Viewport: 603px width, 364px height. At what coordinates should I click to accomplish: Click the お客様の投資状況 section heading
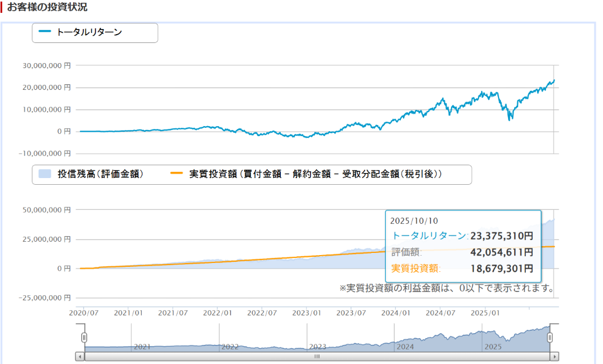47,8
